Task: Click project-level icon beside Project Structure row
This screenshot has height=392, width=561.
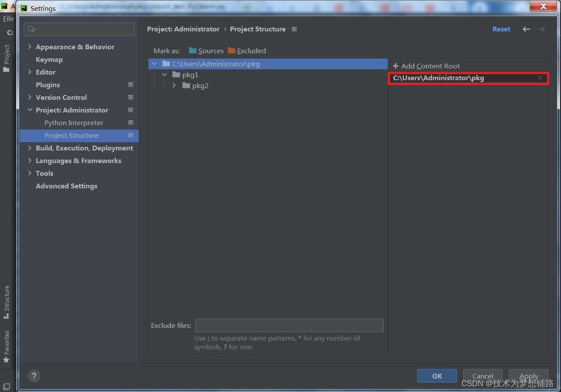Action: tap(130, 135)
